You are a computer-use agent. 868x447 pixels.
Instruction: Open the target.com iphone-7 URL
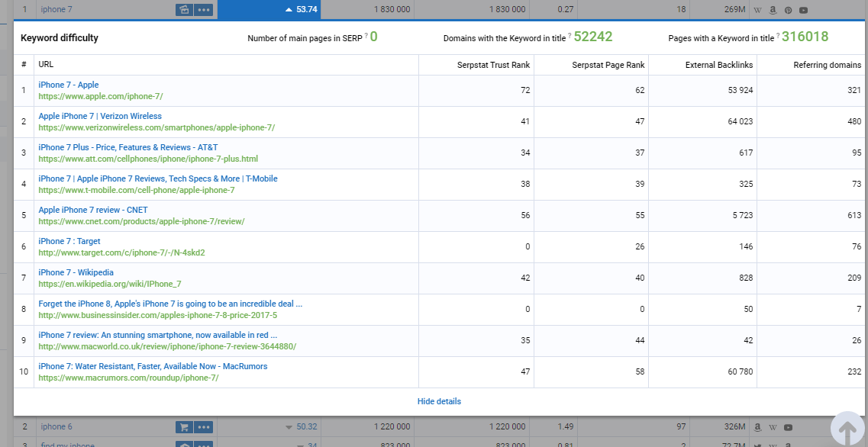(122, 252)
